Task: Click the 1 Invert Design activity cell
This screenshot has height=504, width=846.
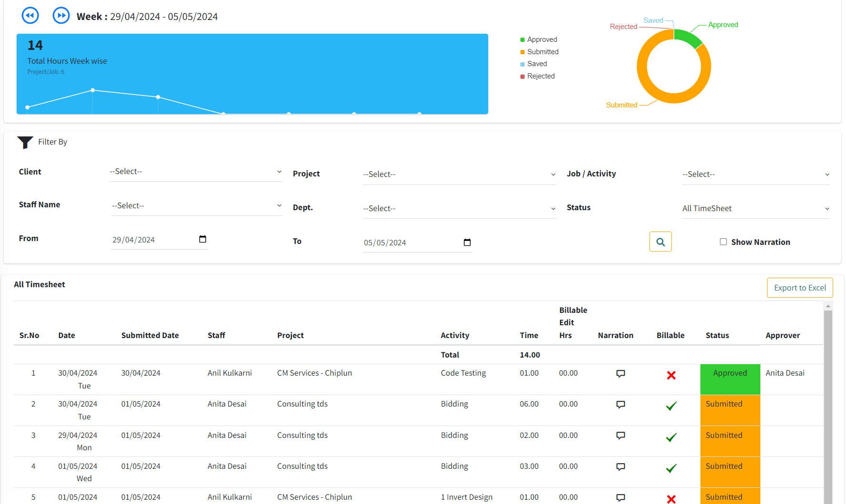Action: 467,497
